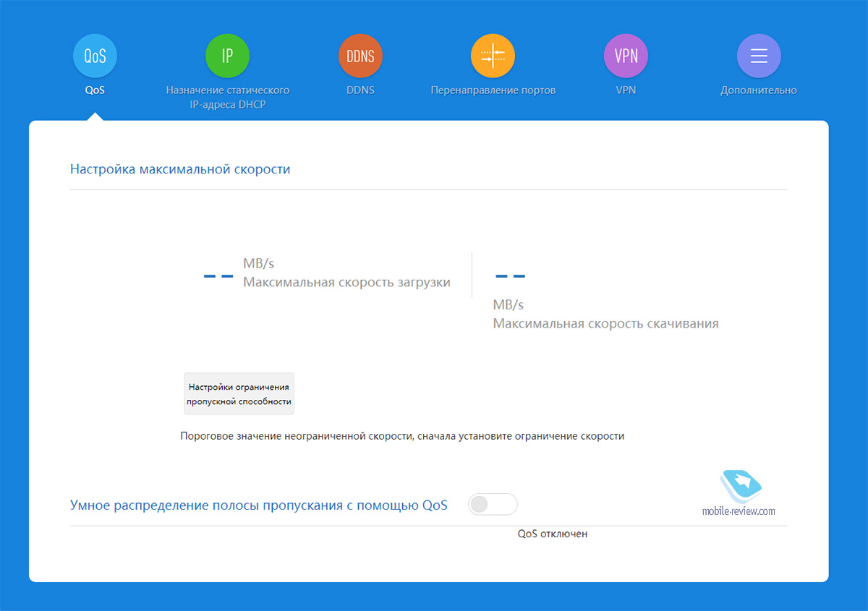
Task: Select the green IP static address icon
Action: (x=227, y=56)
